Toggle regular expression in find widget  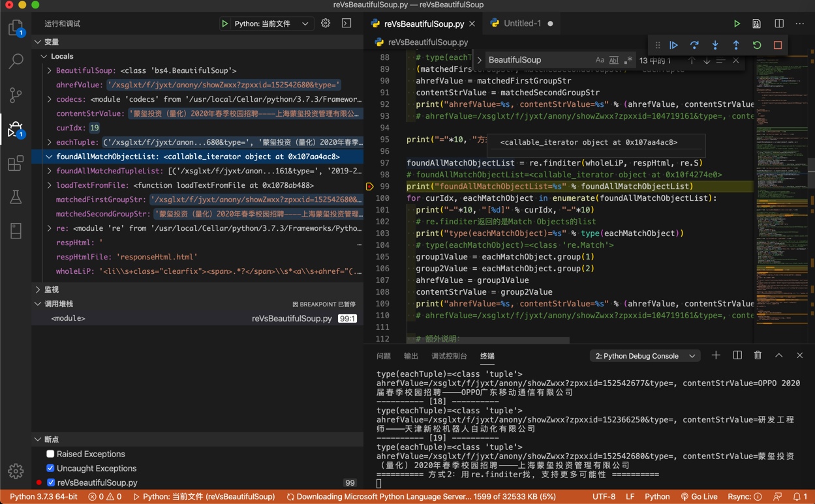point(628,60)
